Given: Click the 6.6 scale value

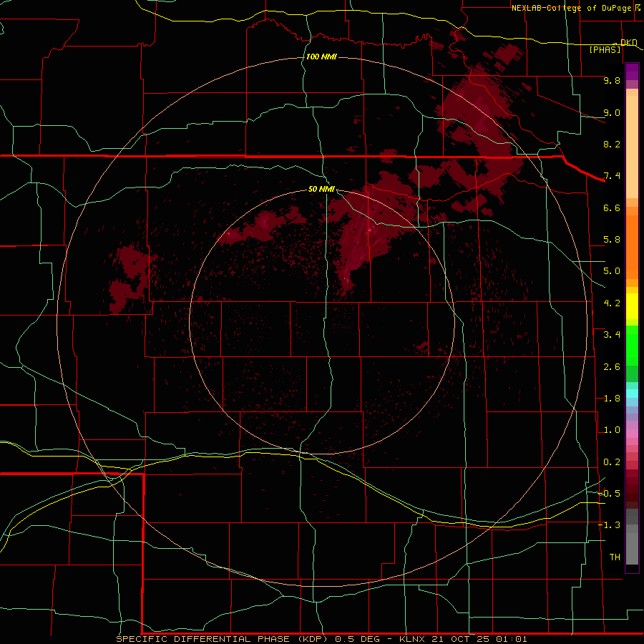Looking at the screenshot, I should click(612, 208).
